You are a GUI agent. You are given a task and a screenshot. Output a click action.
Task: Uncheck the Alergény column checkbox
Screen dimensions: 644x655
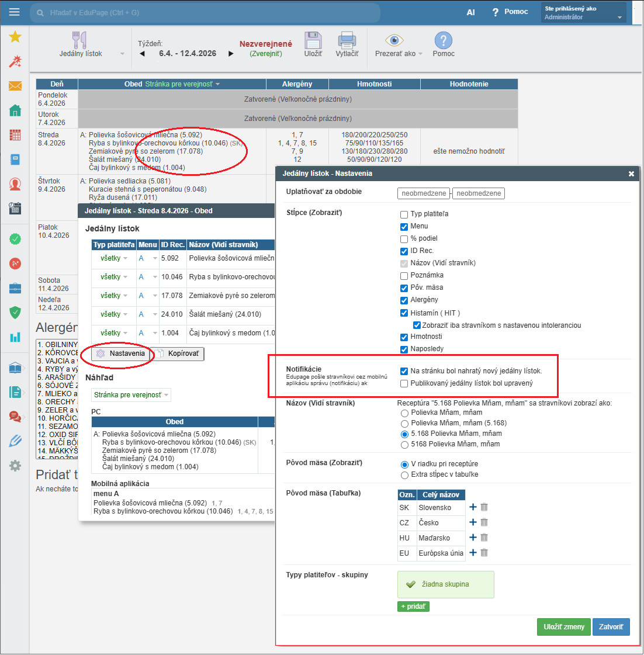pyautogui.click(x=404, y=300)
